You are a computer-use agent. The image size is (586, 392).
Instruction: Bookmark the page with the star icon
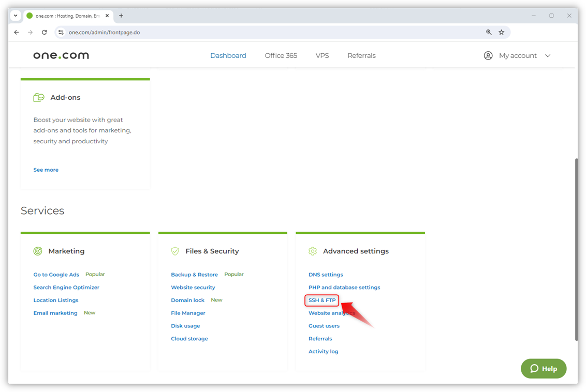tap(501, 32)
